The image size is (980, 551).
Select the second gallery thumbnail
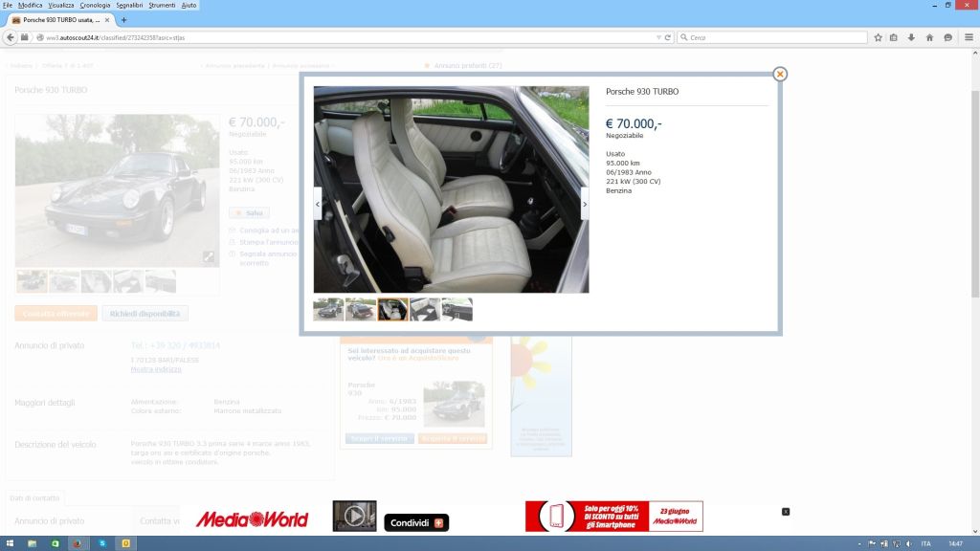point(361,309)
